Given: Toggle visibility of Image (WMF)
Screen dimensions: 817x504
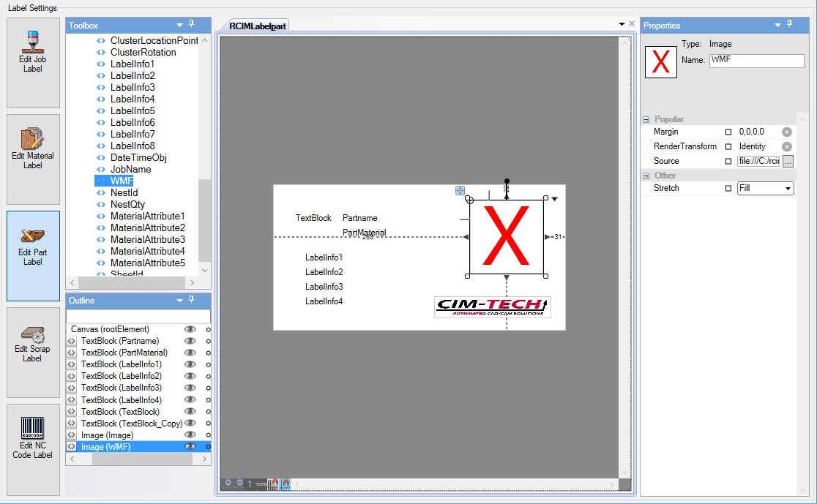Looking at the screenshot, I should 190,446.
